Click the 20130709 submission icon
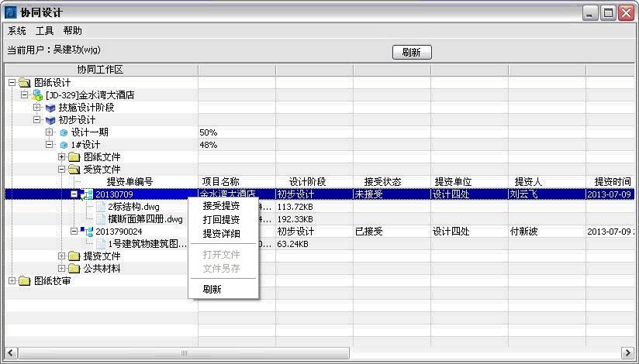The width and height of the screenshot is (639, 364). 87,194
